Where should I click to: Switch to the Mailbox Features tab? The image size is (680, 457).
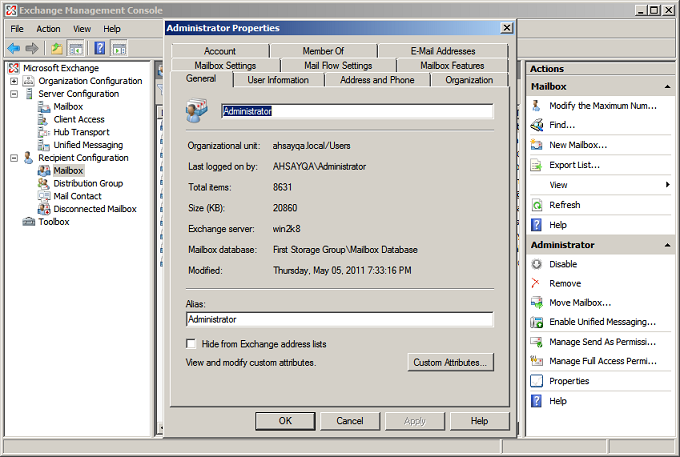(452, 65)
